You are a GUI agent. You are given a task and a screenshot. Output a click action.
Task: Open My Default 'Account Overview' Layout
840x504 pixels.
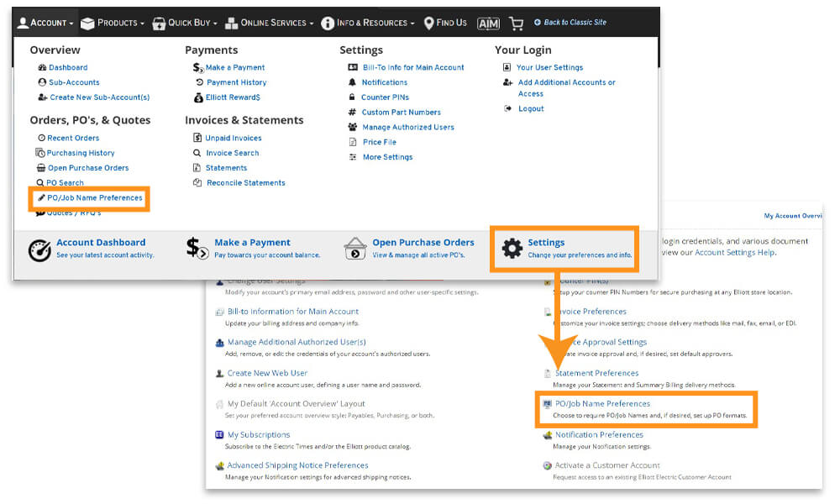click(297, 404)
